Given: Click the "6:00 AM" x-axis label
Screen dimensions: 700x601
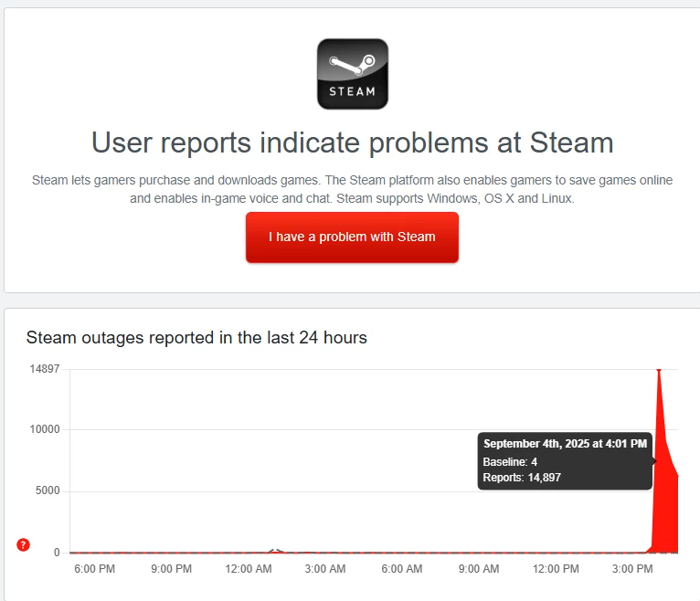Looking at the screenshot, I should click(x=402, y=569).
